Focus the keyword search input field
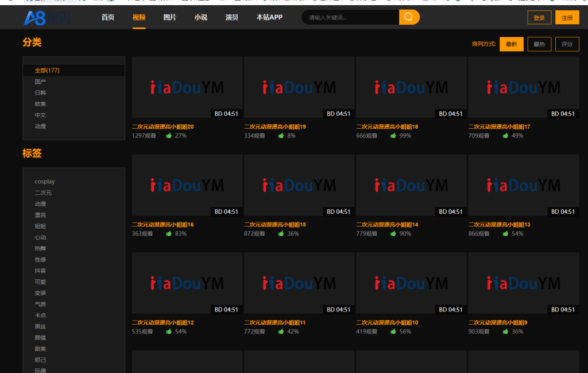 350,17
